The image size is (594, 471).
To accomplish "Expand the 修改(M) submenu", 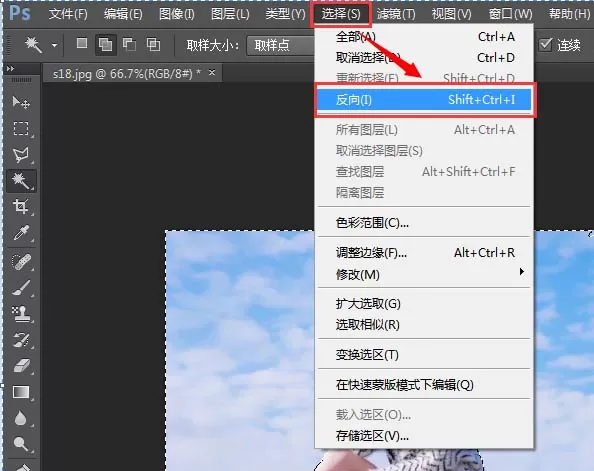I will coord(424,274).
